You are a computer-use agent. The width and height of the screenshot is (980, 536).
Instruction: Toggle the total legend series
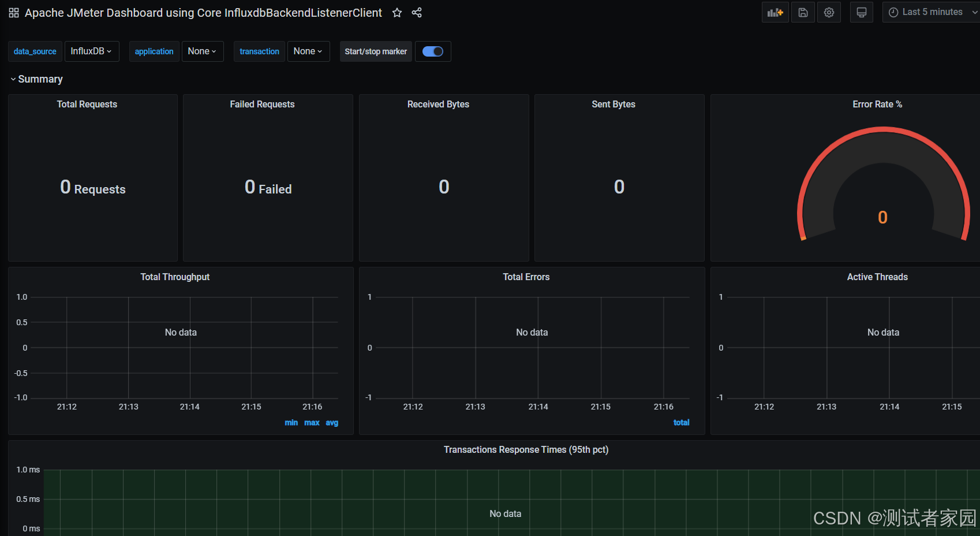[x=682, y=423]
